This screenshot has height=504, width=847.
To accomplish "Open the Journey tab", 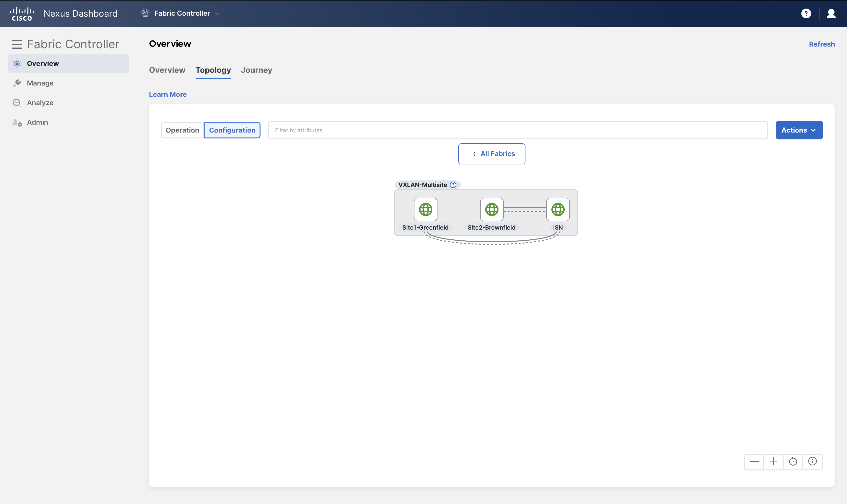I will pyautogui.click(x=256, y=70).
